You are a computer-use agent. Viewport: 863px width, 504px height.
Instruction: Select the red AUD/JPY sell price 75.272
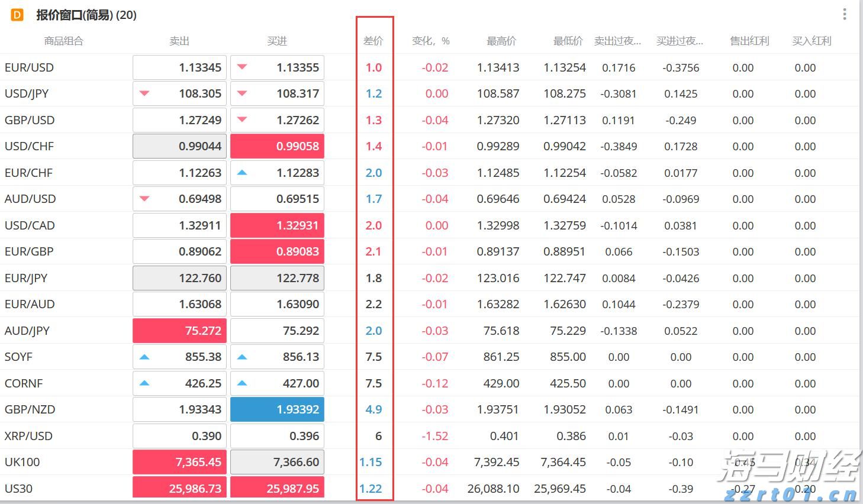click(179, 330)
